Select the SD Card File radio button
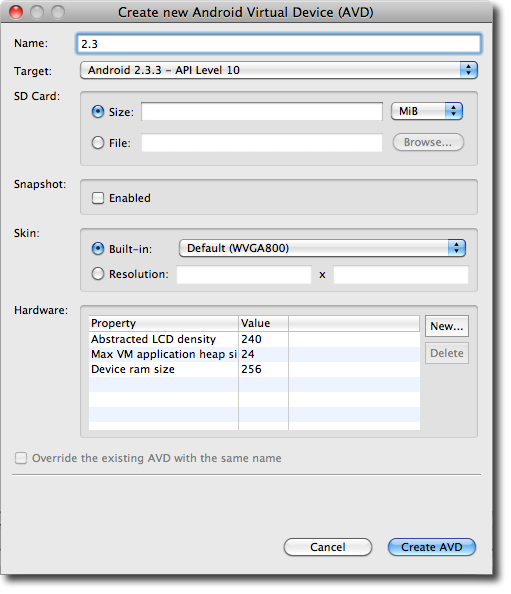Viewport: 511px width, 594px height. pos(98,143)
